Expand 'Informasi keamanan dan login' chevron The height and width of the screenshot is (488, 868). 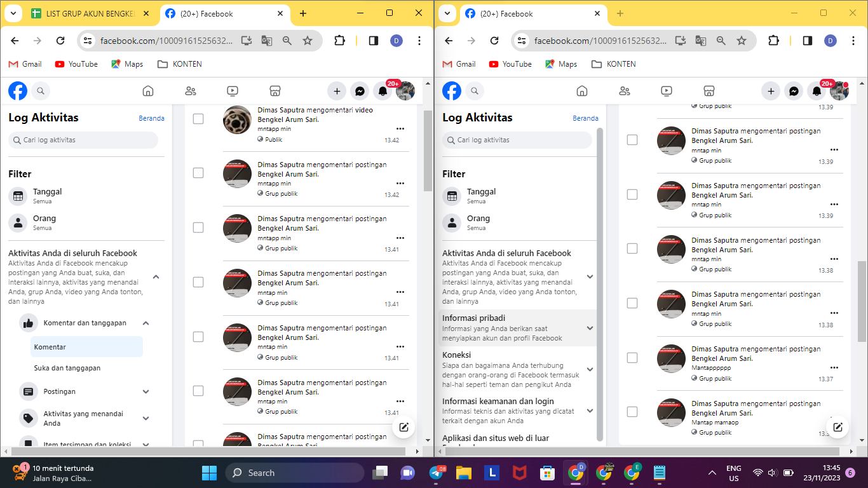point(590,410)
